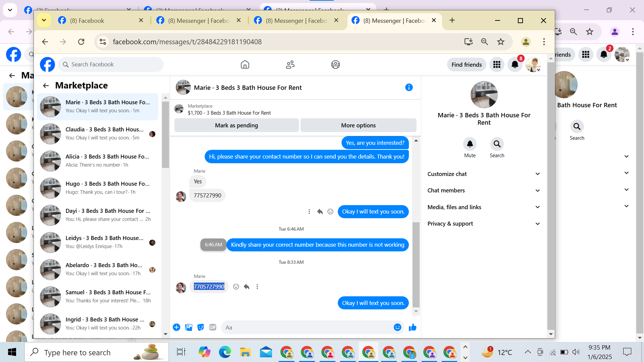Expand Customize chat section
The width and height of the screenshot is (644, 362).
483,174
